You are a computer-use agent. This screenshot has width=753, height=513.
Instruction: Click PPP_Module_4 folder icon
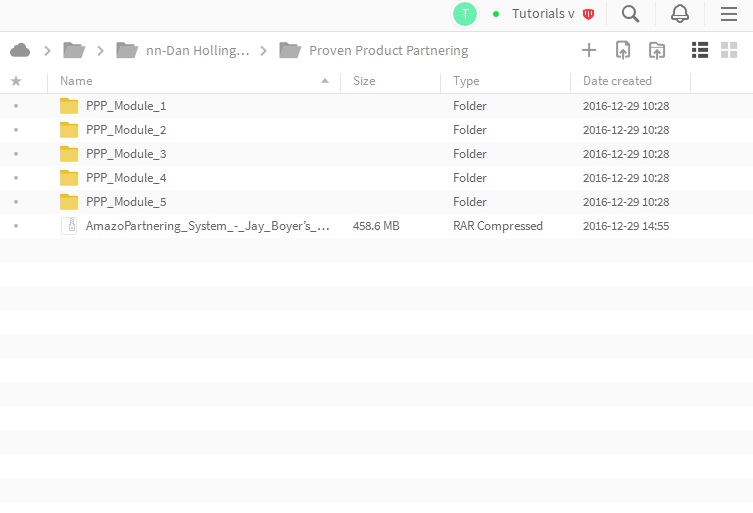69,178
